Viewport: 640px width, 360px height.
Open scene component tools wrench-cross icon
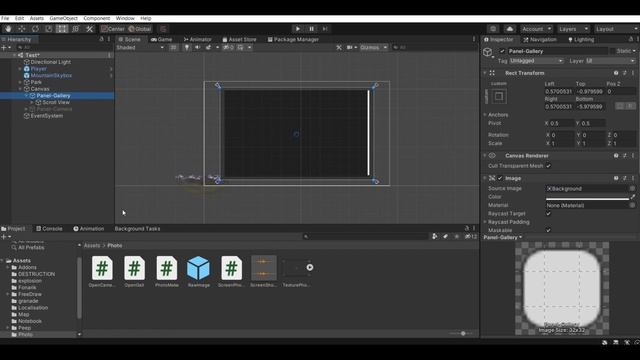tap(339, 47)
